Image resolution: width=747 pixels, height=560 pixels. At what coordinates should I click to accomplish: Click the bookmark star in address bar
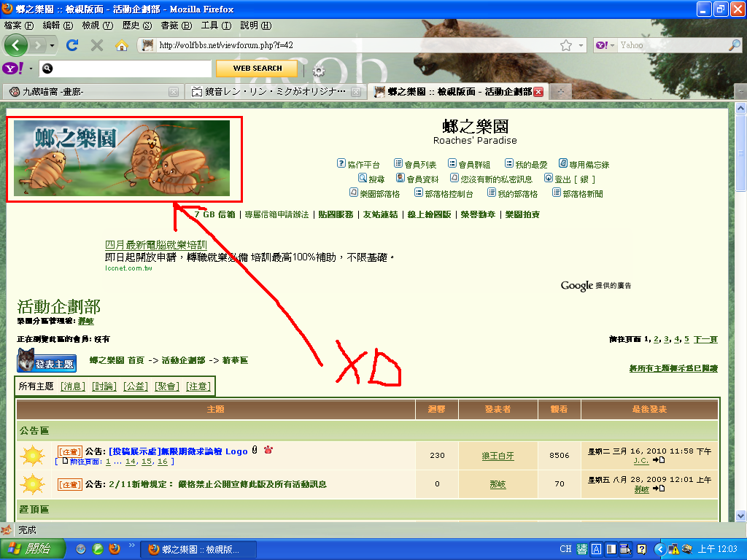(x=565, y=45)
